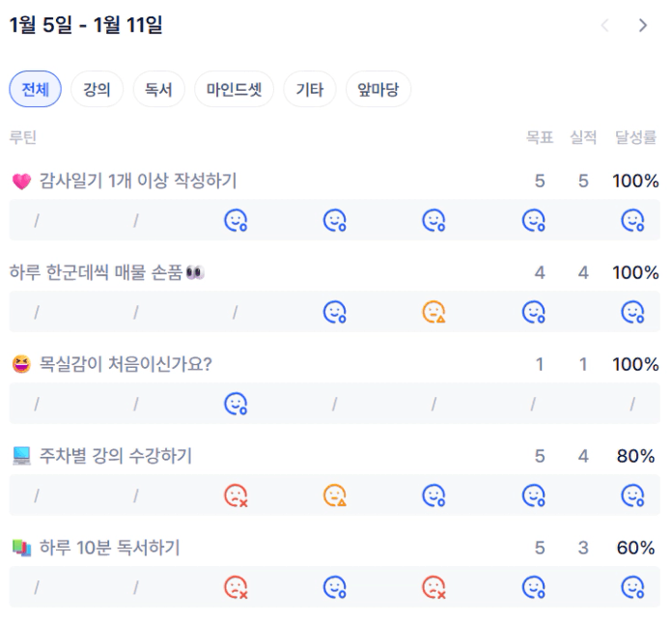The height and width of the screenshot is (621, 672).
Task: Go to previous week with left chevron
Action: tap(605, 26)
